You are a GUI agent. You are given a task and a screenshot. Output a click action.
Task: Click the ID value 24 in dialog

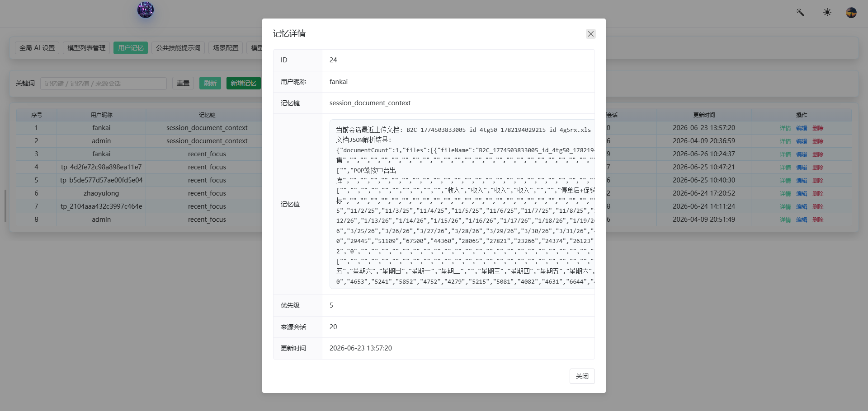pyautogui.click(x=333, y=60)
